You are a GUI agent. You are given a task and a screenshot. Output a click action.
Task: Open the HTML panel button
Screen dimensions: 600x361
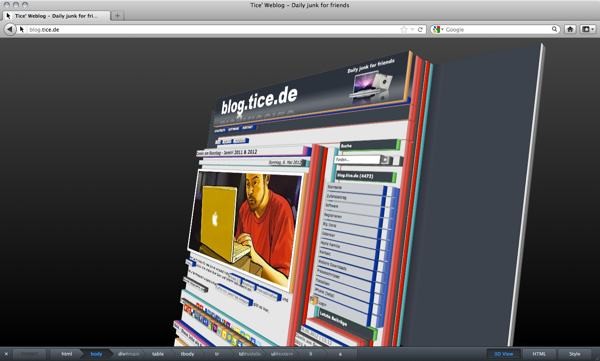[x=539, y=354]
